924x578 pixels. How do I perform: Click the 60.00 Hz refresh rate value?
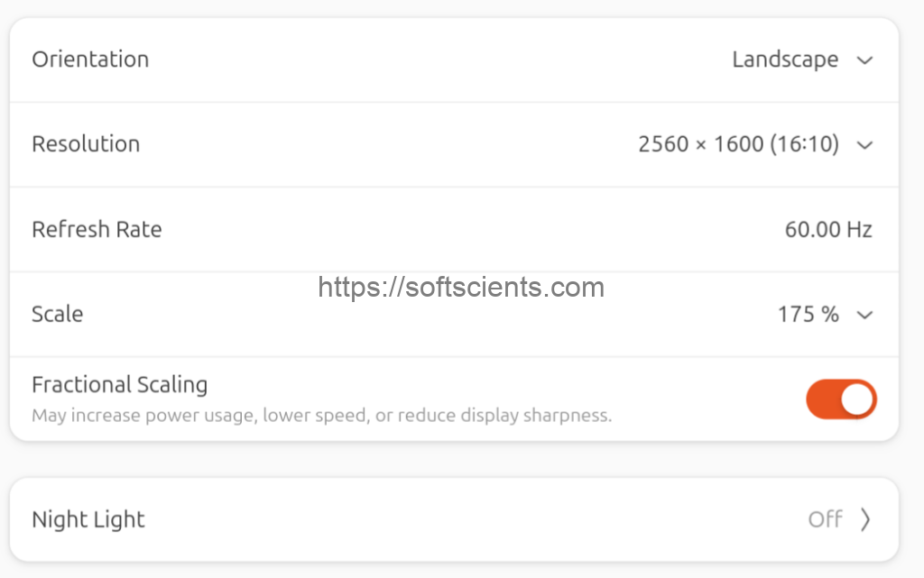pyautogui.click(x=827, y=230)
